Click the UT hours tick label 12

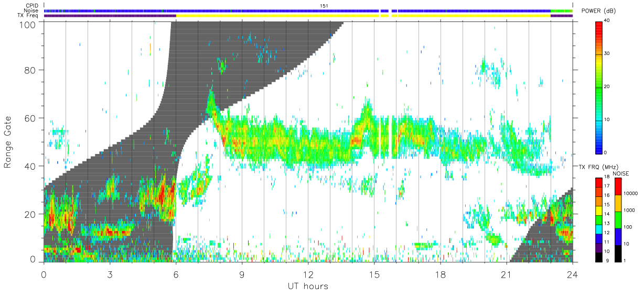308,273
